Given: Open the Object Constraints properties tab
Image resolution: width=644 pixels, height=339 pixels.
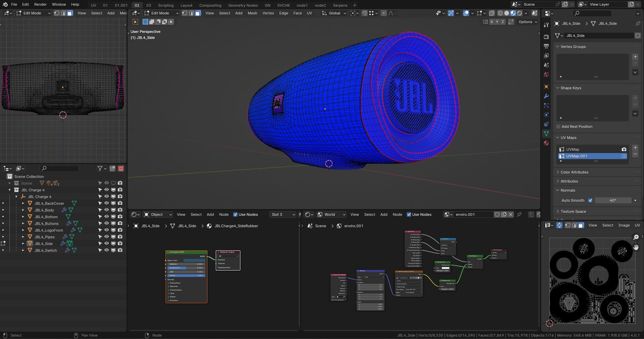Looking at the screenshot, I should coord(546,124).
